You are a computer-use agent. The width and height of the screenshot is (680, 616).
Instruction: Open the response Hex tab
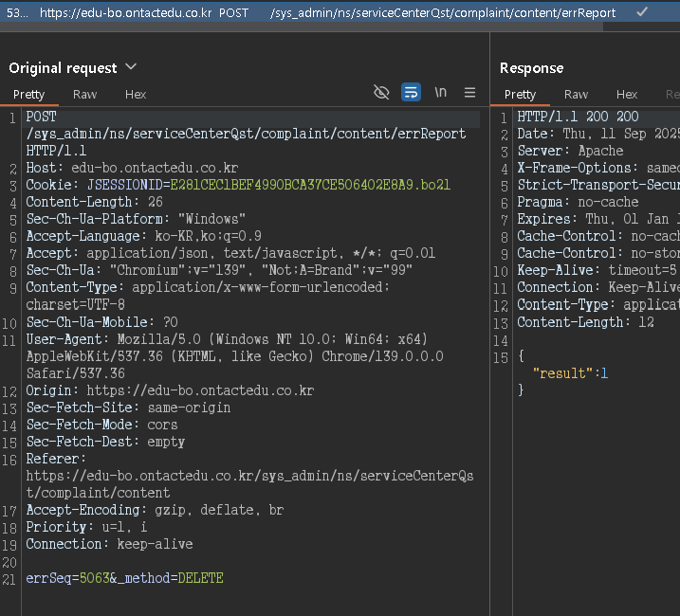627,94
